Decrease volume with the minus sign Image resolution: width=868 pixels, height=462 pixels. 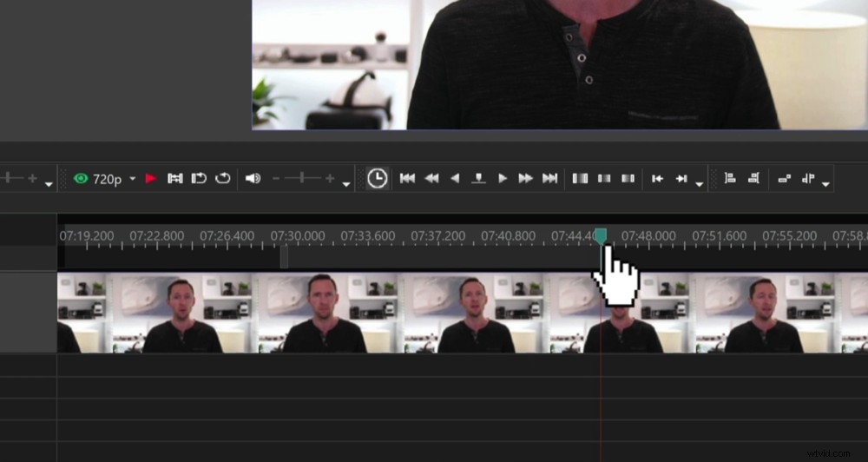click(276, 178)
